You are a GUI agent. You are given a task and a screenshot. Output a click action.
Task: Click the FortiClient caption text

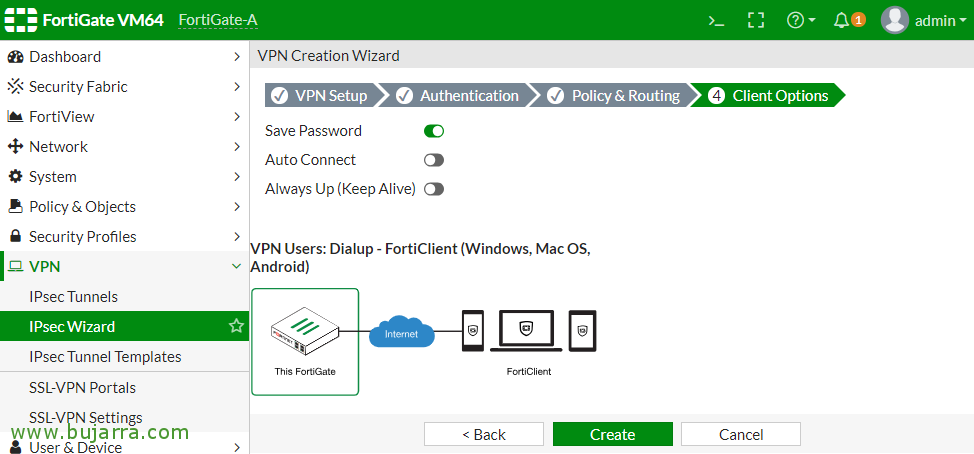[529, 371]
